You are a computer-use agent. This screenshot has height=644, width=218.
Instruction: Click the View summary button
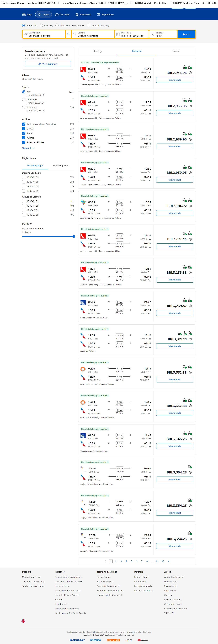48,64
